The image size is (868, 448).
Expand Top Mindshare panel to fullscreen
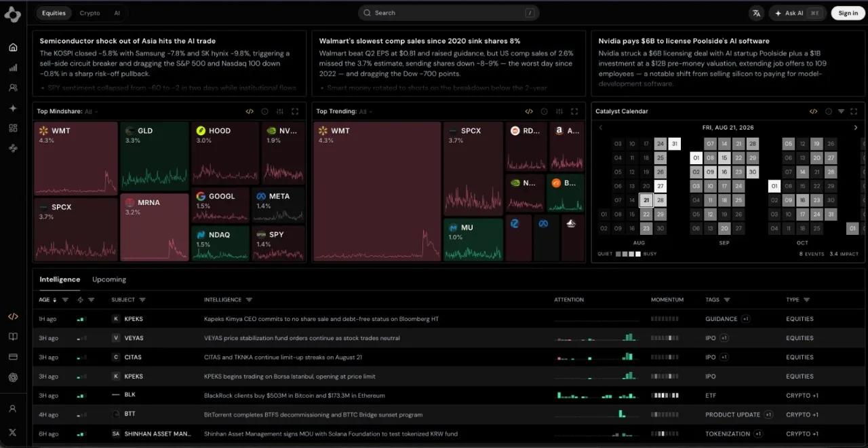point(295,111)
